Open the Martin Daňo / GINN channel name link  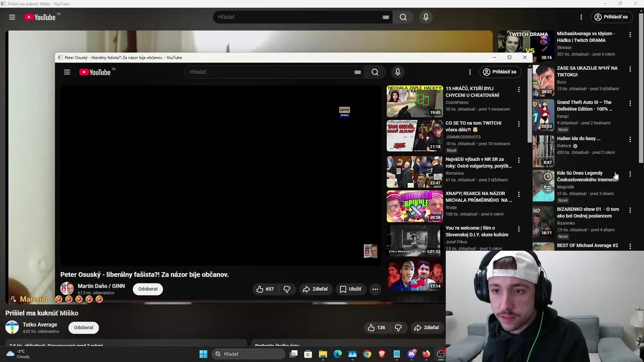coord(101,286)
